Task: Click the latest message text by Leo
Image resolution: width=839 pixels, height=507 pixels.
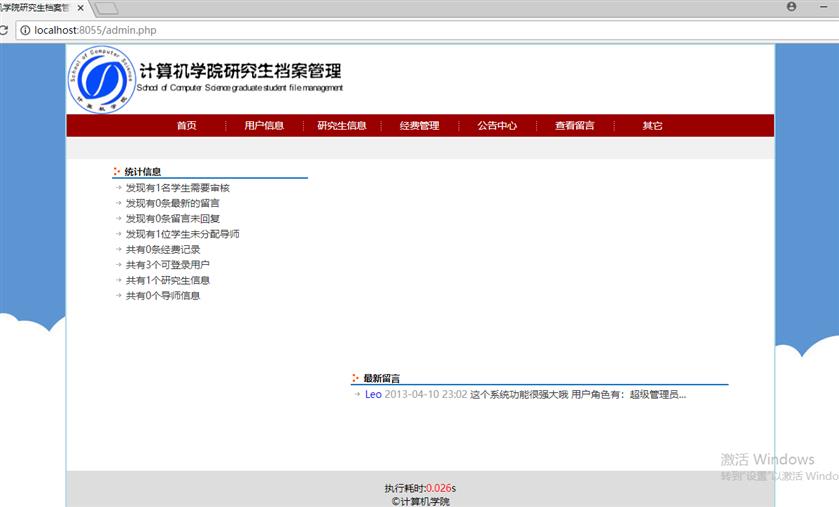Action: point(578,394)
